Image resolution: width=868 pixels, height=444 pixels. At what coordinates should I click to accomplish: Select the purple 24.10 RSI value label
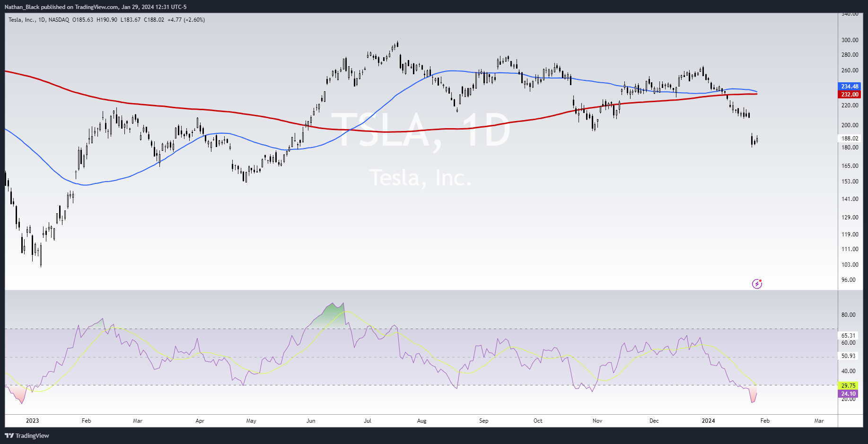tap(848, 394)
